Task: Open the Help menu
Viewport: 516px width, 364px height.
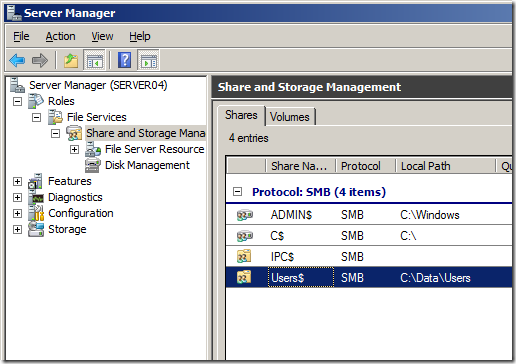Action: point(140,36)
